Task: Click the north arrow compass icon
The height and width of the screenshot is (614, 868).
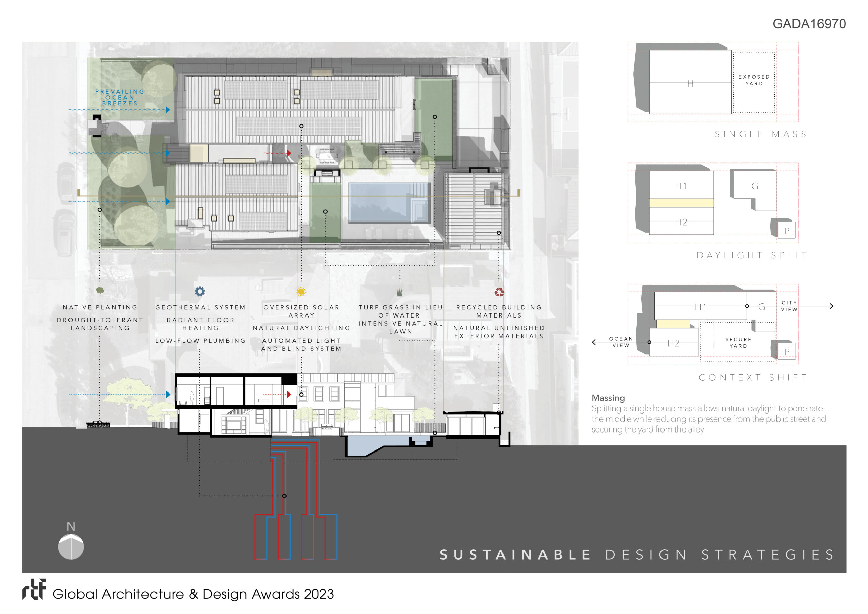Action: [71, 546]
